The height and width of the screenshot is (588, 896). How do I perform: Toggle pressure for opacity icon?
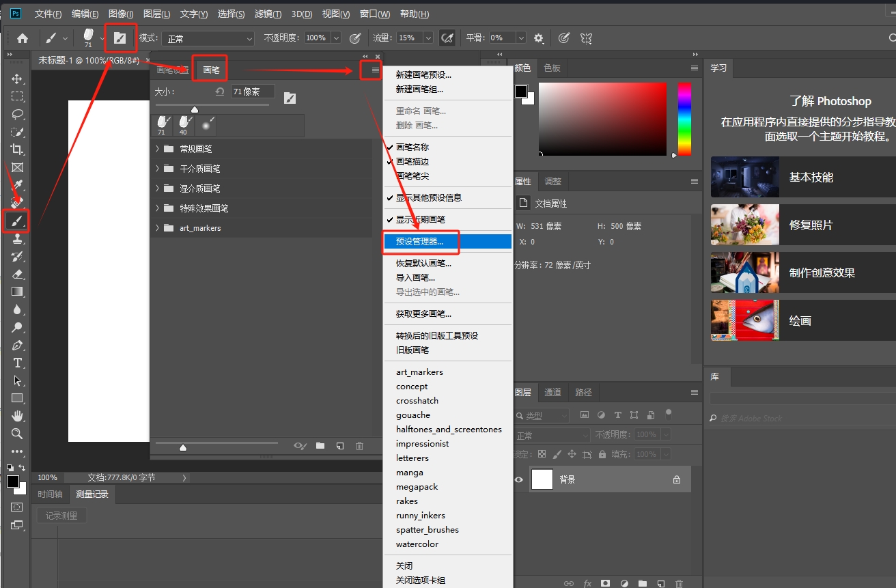click(355, 38)
